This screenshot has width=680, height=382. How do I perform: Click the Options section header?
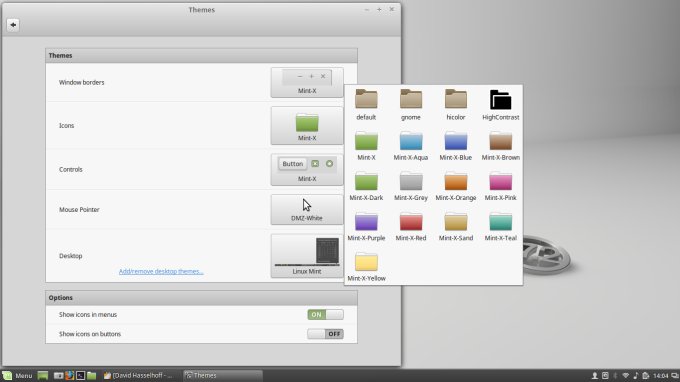[x=201, y=297]
